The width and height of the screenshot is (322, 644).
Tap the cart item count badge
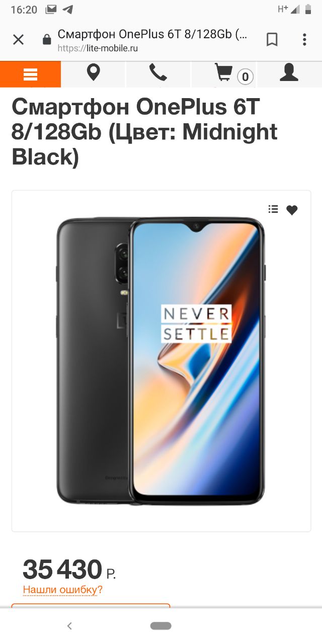(x=245, y=77)
